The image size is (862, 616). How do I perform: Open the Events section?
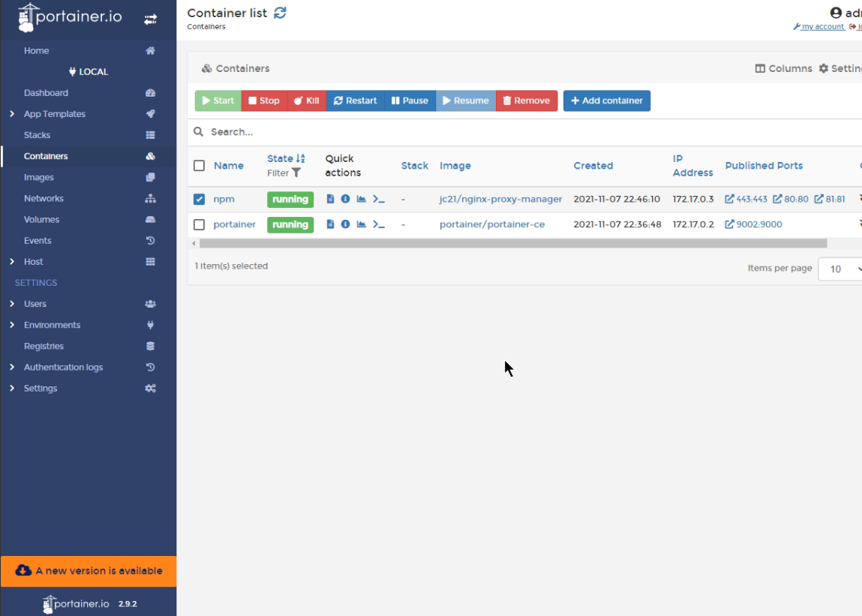tap(38, 240)
